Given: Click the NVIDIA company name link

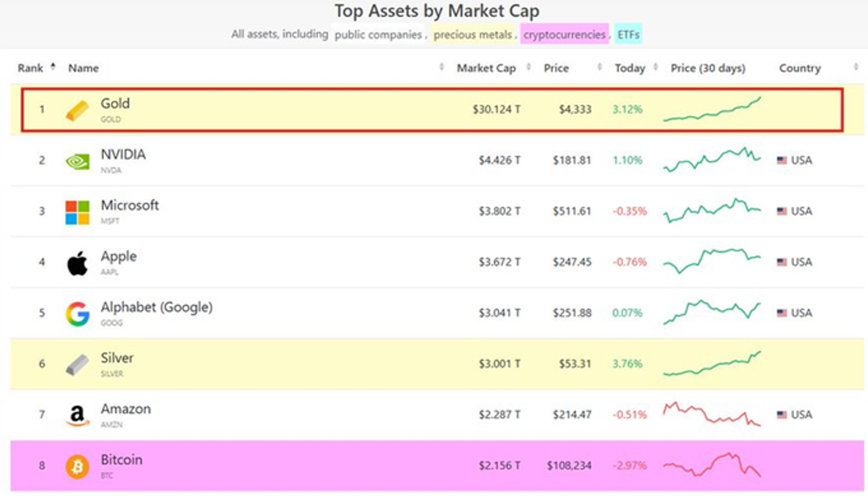Looking at the screenshot, I should pos(124,155).
